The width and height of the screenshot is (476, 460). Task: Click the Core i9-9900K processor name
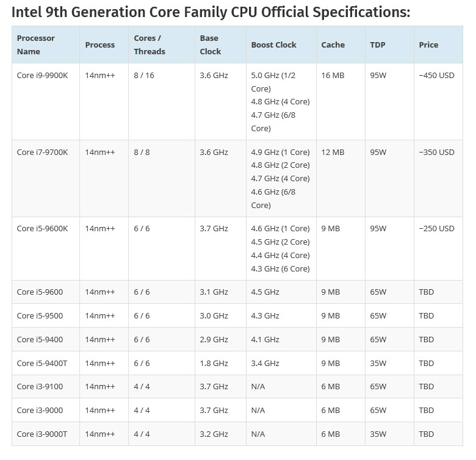pyautogui.click(x=43, y=75)
